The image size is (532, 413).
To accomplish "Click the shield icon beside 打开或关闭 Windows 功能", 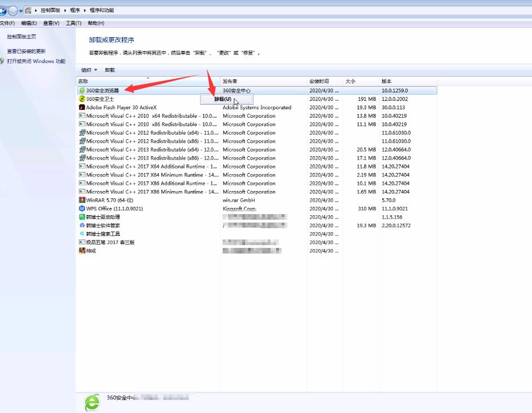I will point(2,61).
